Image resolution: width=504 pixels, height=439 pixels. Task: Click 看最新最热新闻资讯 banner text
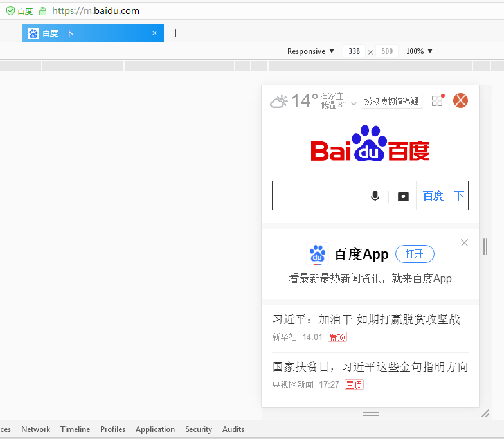click(370, 279)
